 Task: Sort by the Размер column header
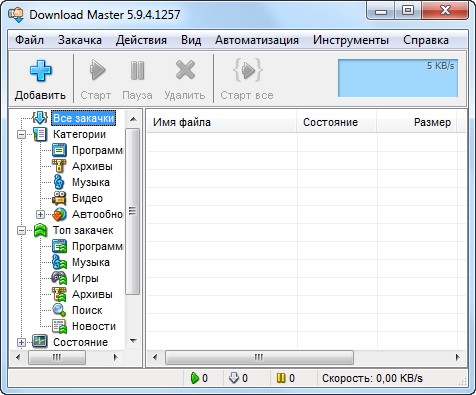[x=417, y=122]
